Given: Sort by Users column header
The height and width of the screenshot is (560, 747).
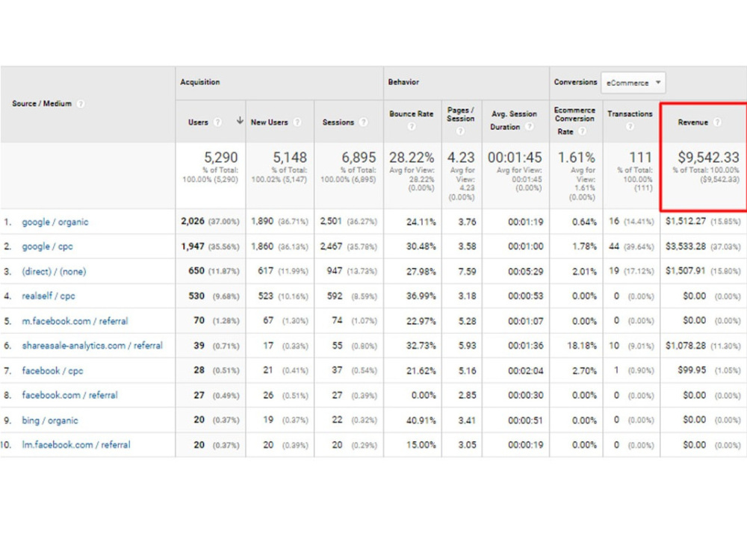Looking at the screenshot, I should tap(198, 122).
